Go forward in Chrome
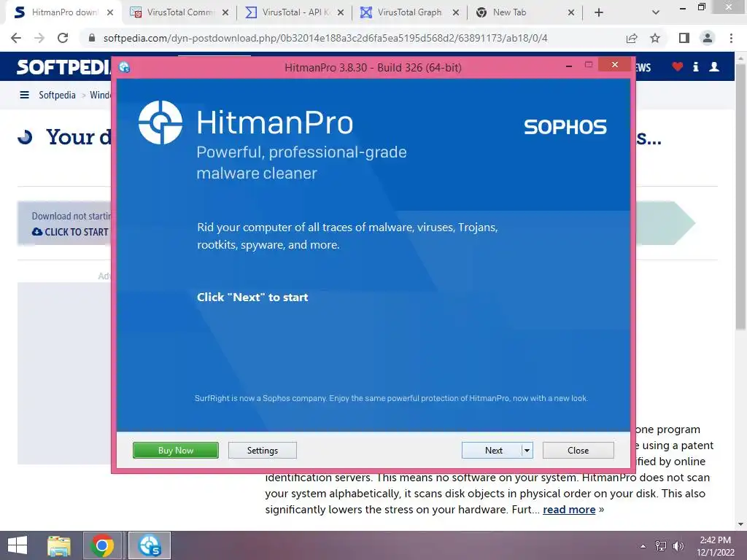The image size is (747, 560). (39, 38)
